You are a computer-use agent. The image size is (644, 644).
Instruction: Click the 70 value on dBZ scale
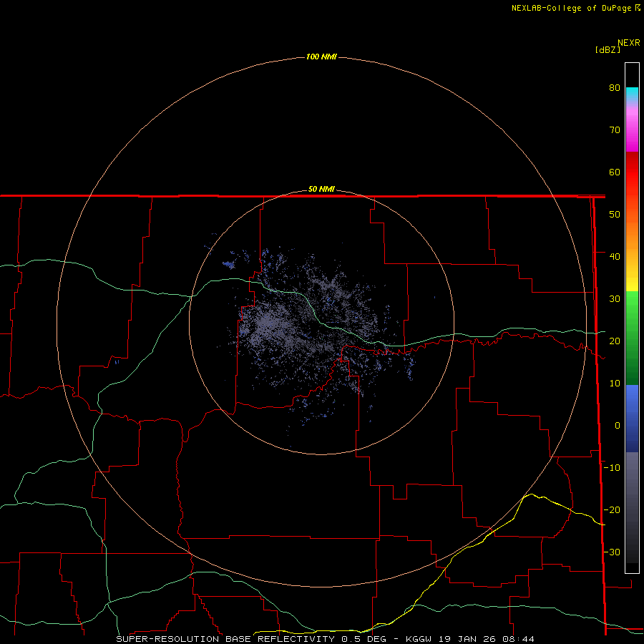point(615,130)
